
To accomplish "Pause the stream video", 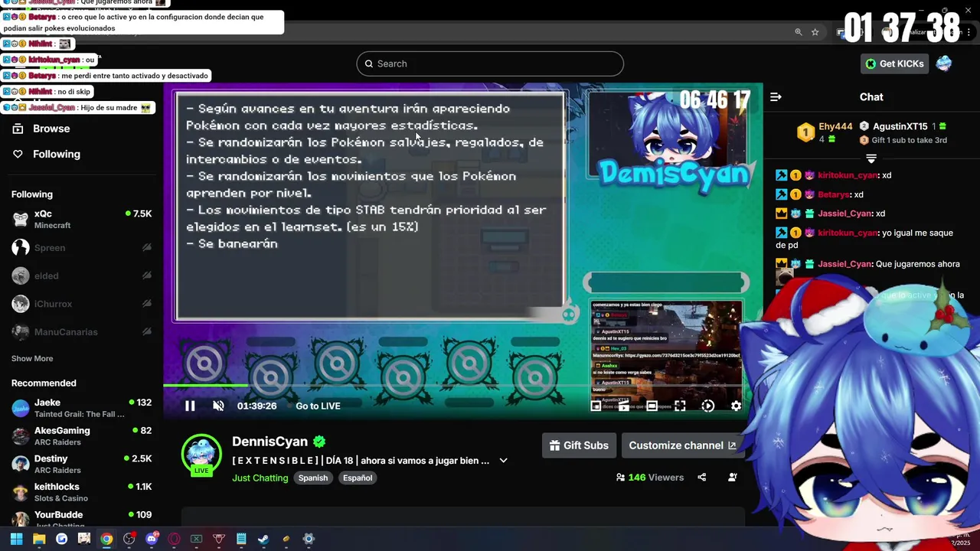I will (190, 406).
